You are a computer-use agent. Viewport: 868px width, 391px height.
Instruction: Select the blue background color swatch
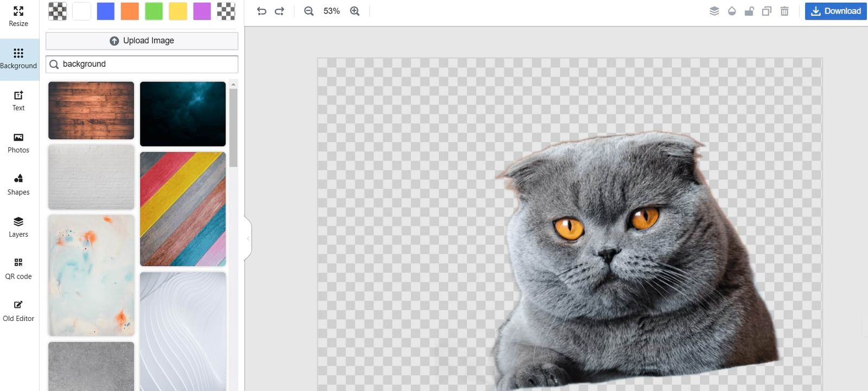pos(106,11)
